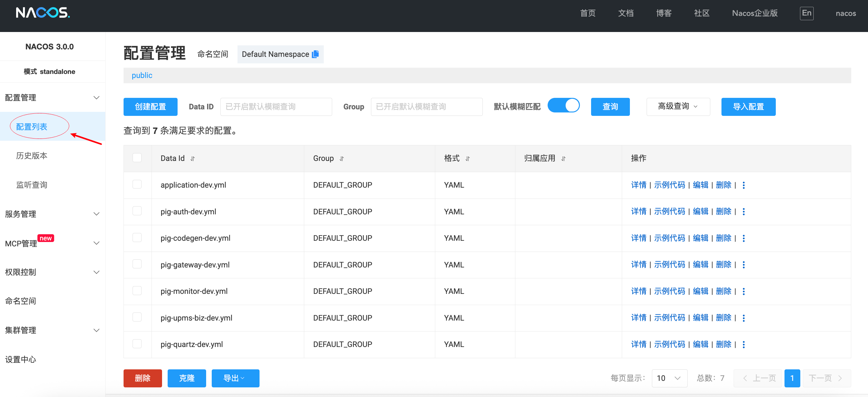Sort by 归属应用 column sort icon
Image resolution: width=868 pixels, height=397 pixels.
563,158
